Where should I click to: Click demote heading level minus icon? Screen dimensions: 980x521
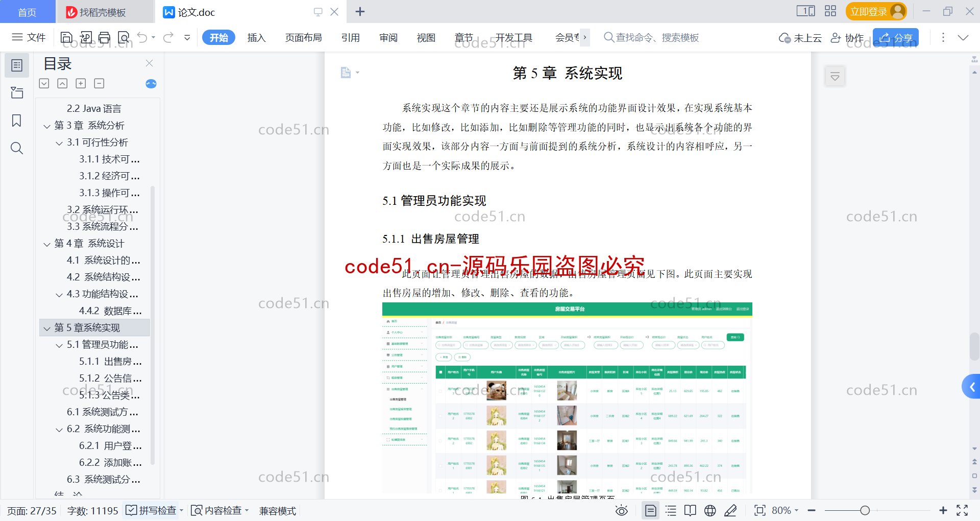coord(99,83)
